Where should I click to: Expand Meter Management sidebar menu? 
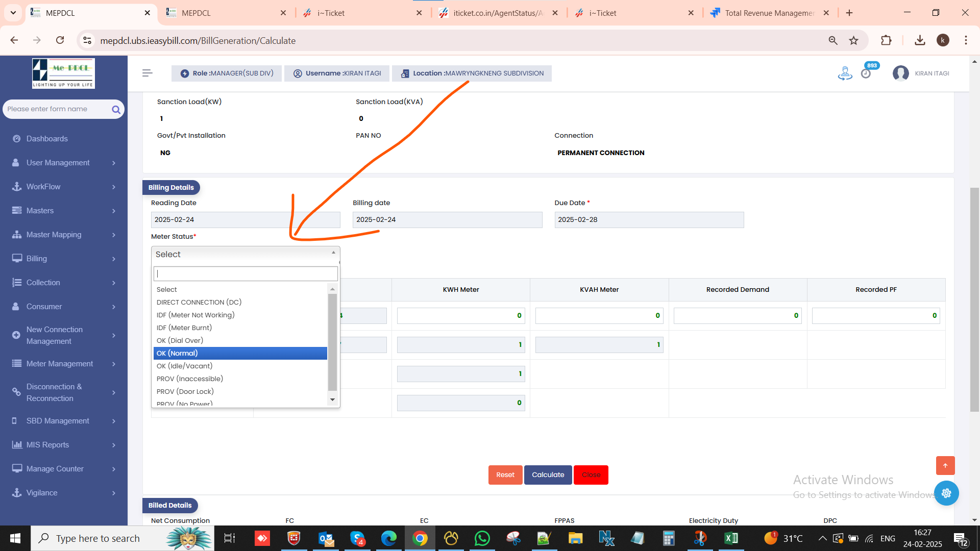pos(64,364)
